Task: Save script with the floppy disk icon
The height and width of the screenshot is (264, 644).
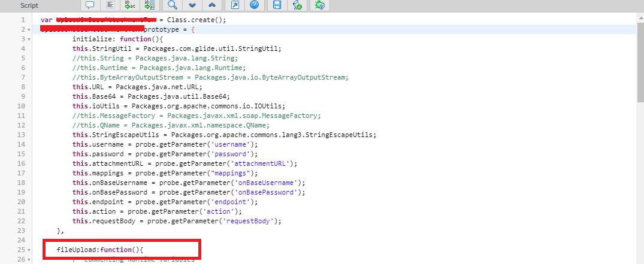Action: pyautogui.click(x=277, y=5)
